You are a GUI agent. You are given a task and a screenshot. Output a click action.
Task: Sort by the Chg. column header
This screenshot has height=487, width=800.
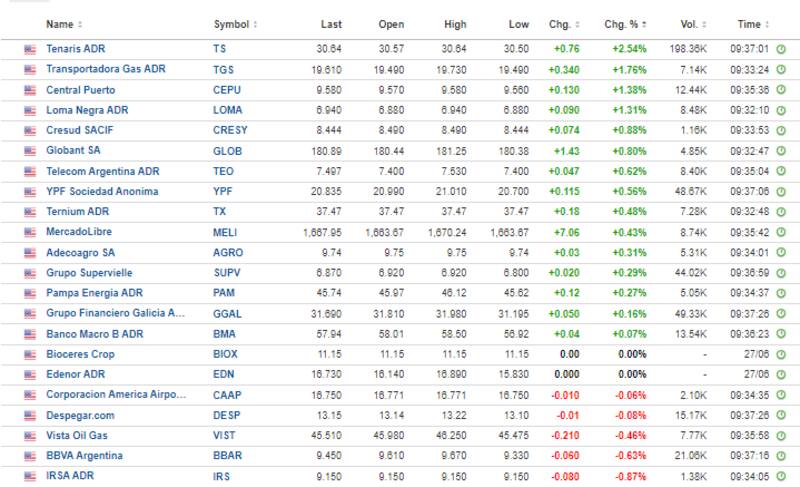click(563, 23)
